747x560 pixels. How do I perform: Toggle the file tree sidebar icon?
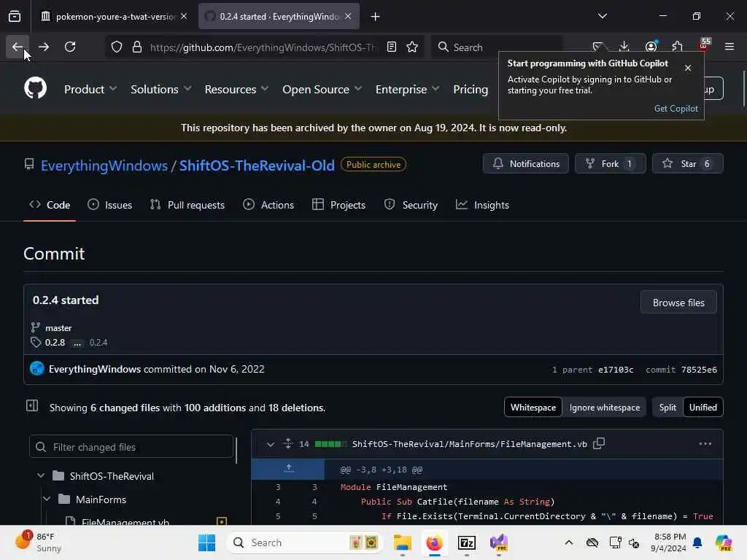click(32, 406)
